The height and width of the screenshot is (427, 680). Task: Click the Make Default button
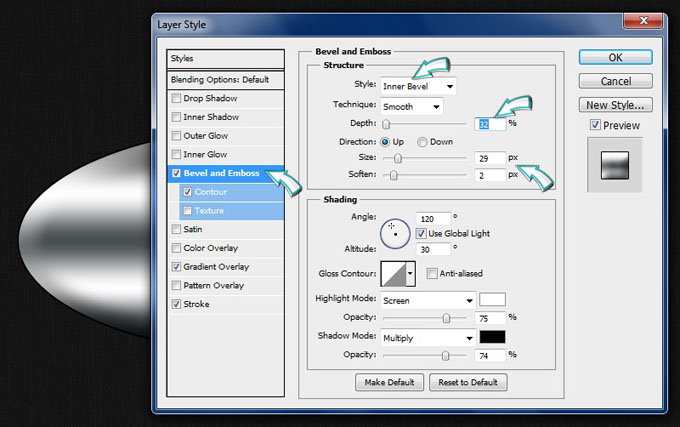click(389, 382)
